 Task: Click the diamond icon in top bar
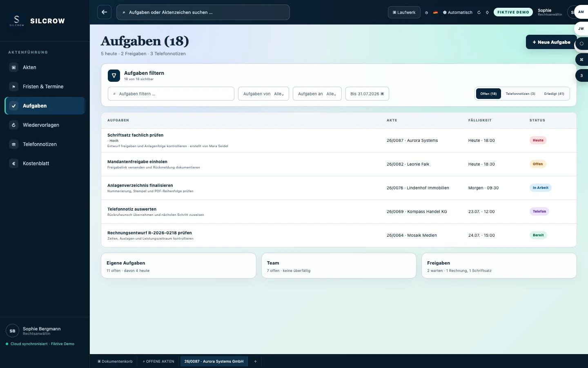(487, 13)
